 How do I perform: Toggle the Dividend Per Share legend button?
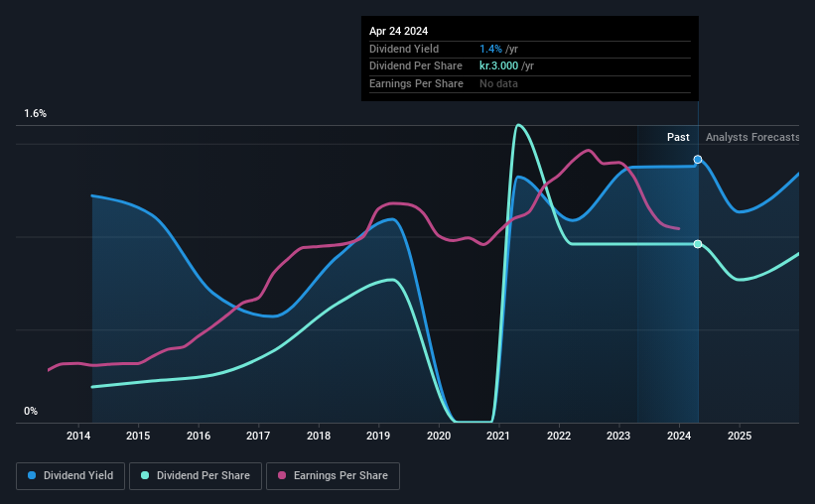point(196,476)
